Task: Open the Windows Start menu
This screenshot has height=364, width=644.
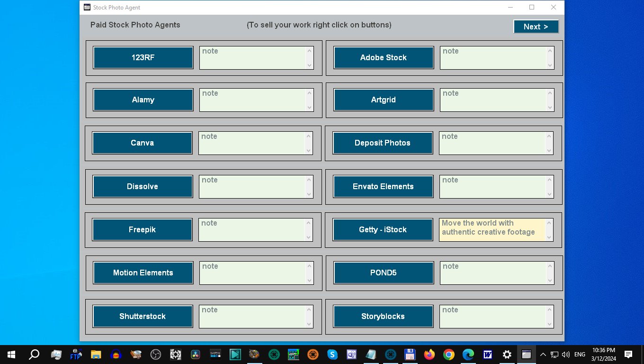Action: pos(11,354)
